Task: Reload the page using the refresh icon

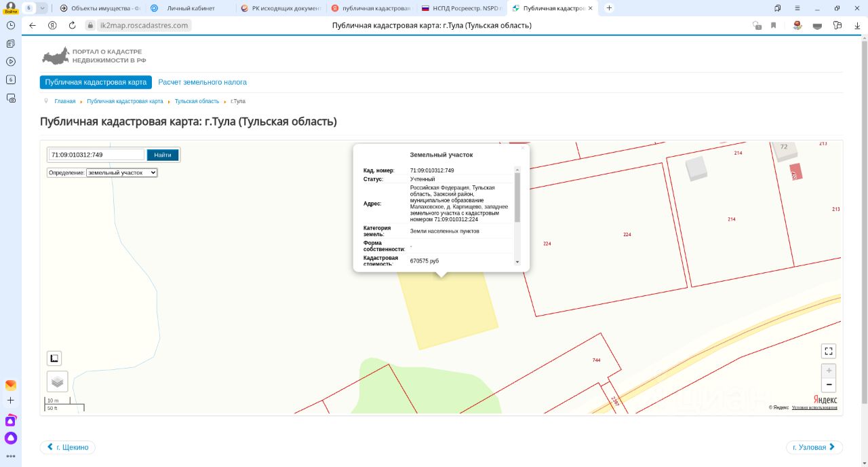Action: pyautogui.click(x=73, y=25)
